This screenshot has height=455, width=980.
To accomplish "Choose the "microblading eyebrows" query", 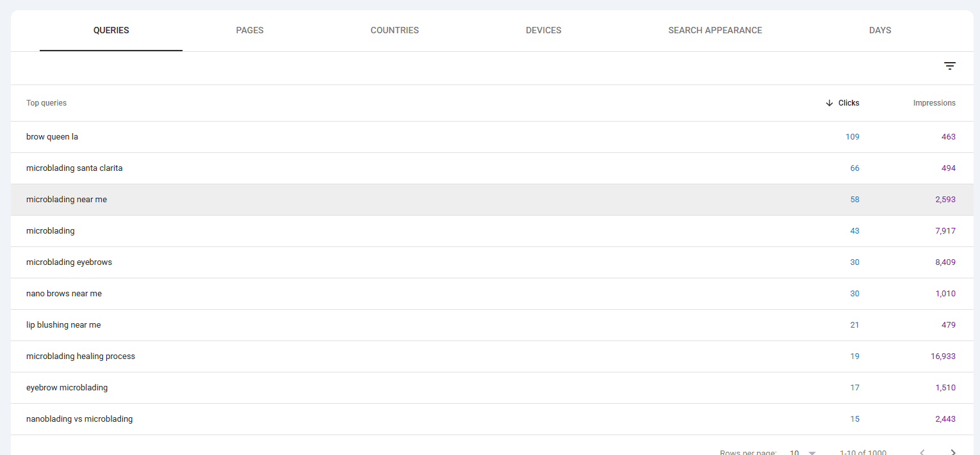I will pos(69,262).
